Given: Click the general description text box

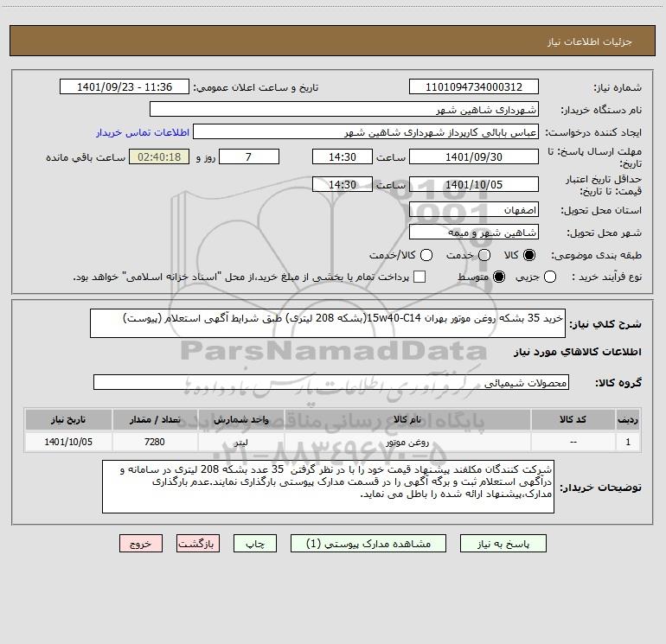Looking at the screenshot, I should pos(328,323).
